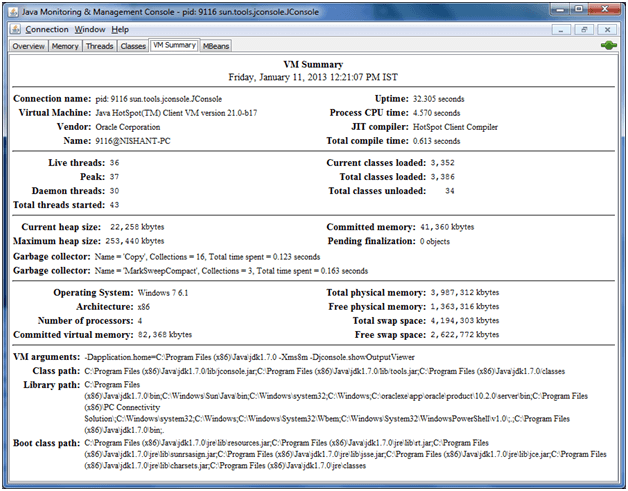Click current heap size 22,258 kbytes
This screenshot has height=491, width=628.
(137, 227)
